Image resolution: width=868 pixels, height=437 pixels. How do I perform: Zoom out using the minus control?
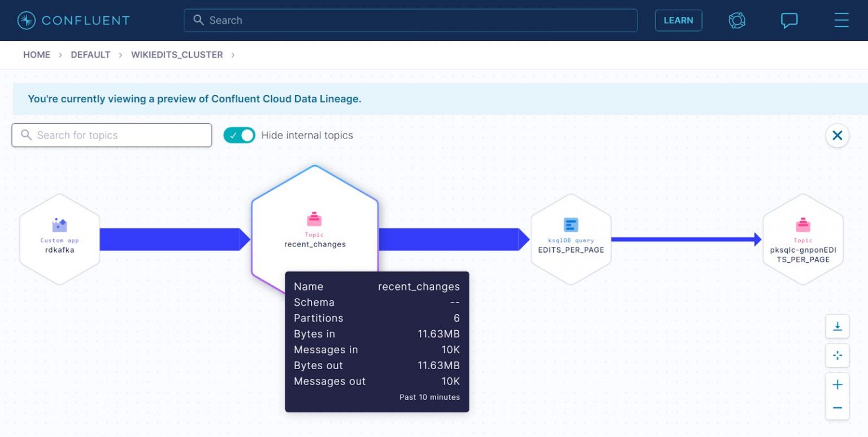click(x=837, y=407)
